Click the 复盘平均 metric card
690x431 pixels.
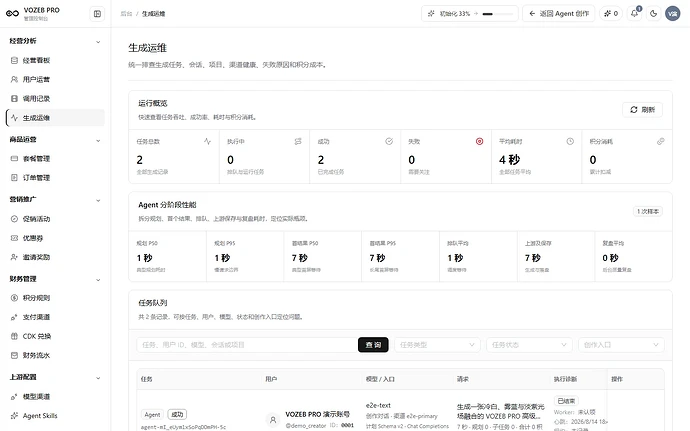[x=634, y=256]
